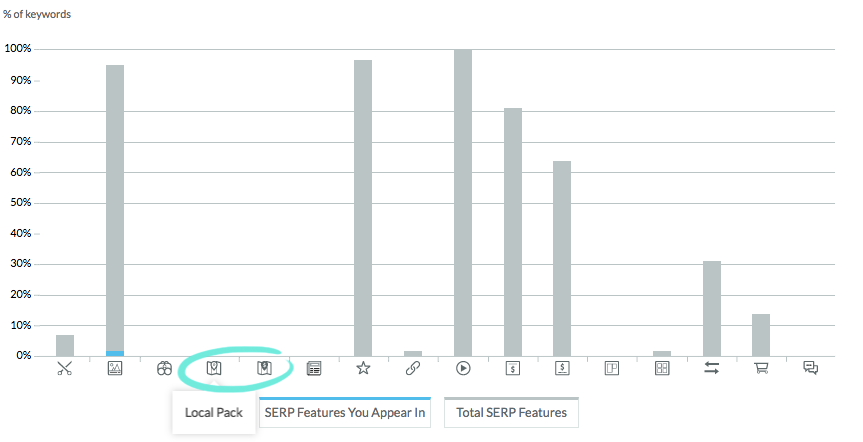Click blue segment of image pack bar
The width and height of the screenshot is (863, 442).
[x=115, y=353]
